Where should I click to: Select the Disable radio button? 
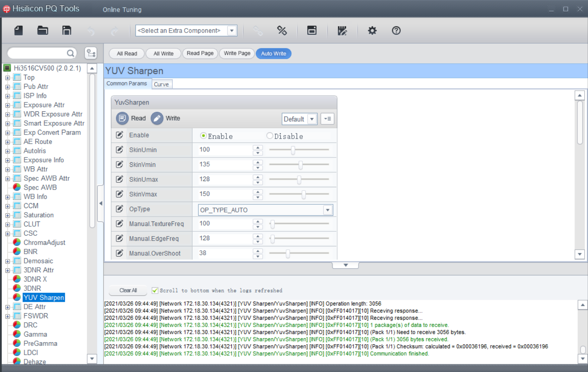tap(270, 136)
